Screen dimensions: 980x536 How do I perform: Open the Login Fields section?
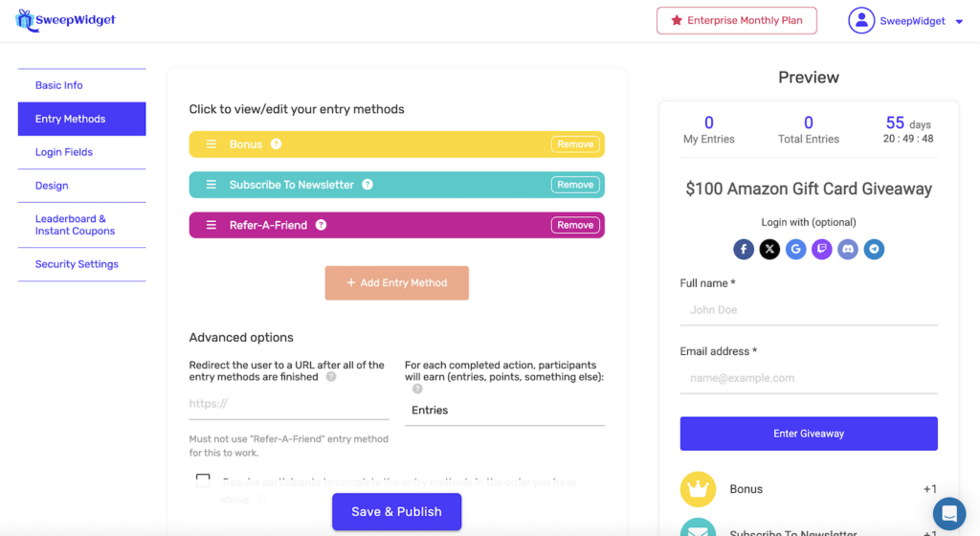64,152
